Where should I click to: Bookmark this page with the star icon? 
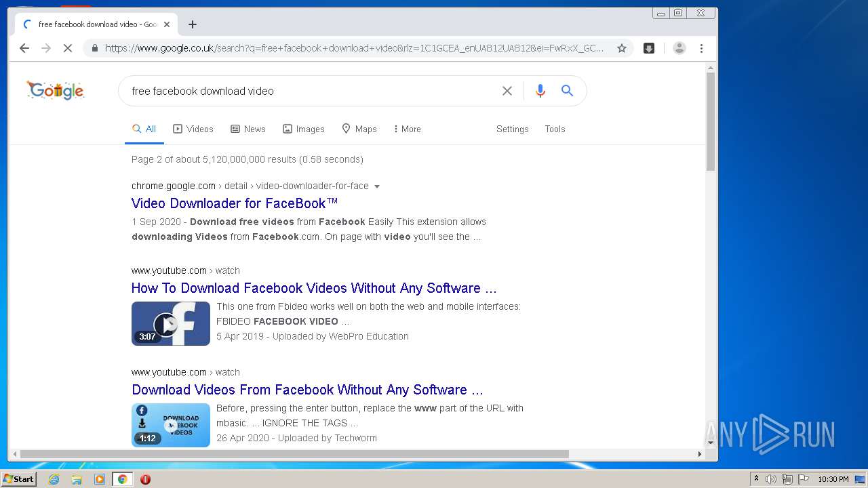621,48
